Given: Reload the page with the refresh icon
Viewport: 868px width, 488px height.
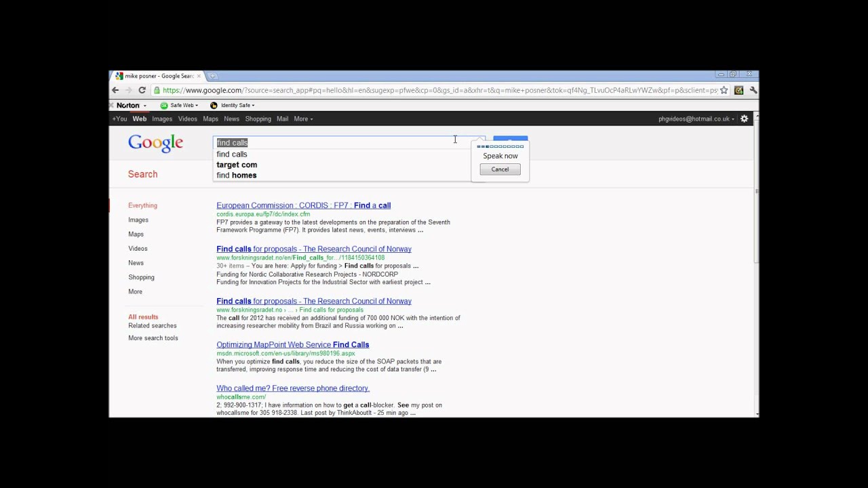Looking at the screenshot, I should pyautogui.click(x=142, y=90).
